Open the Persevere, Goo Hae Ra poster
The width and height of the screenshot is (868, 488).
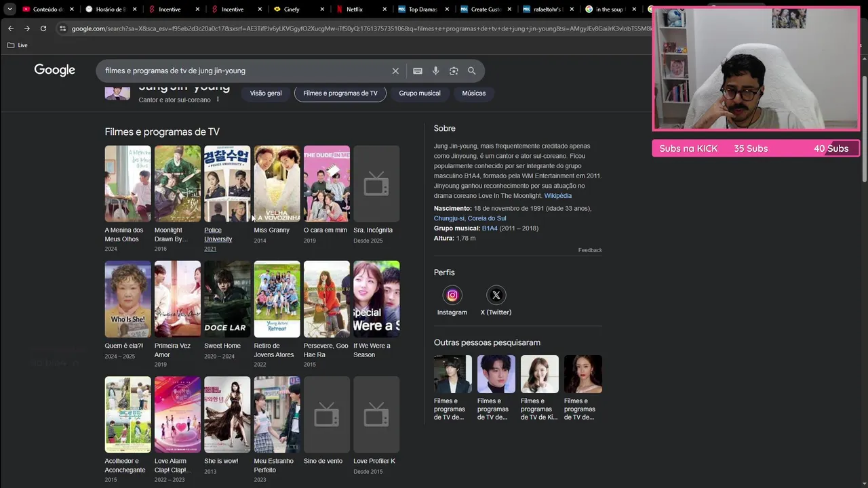point(327,299)
